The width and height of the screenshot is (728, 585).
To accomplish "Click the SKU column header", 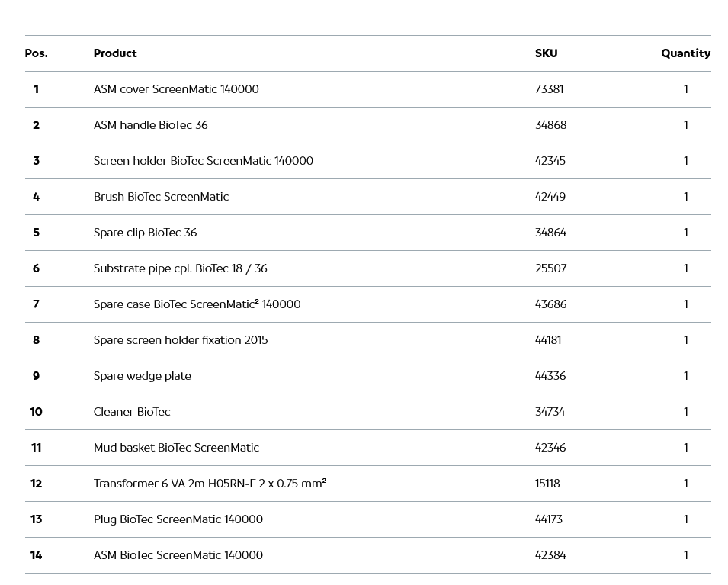I will [546, 53].
